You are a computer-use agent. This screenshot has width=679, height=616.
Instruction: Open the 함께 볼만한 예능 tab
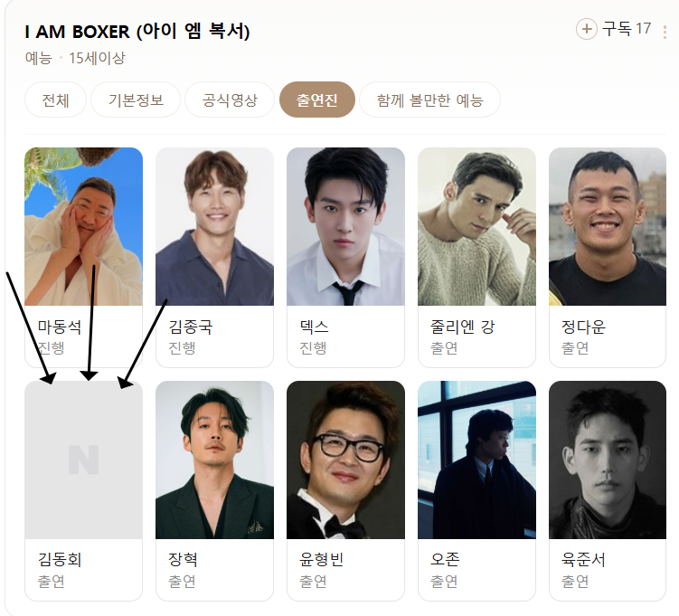click(430, 100)
